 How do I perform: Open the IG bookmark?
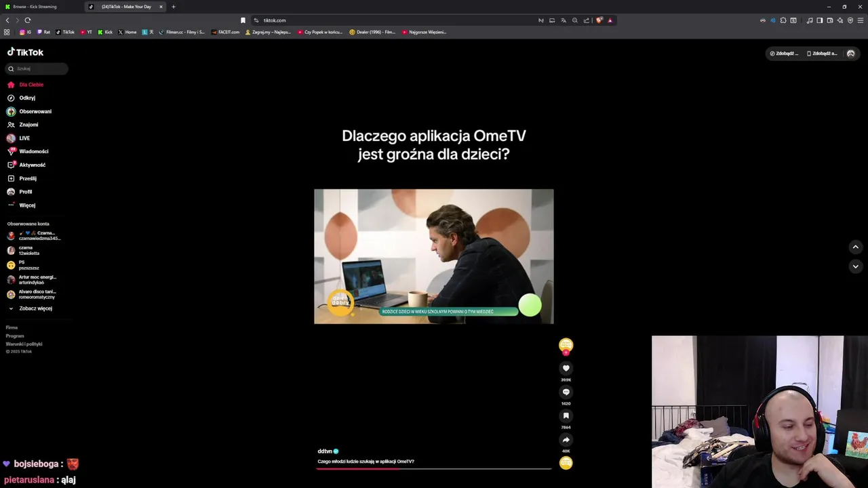tap(25, 32)
